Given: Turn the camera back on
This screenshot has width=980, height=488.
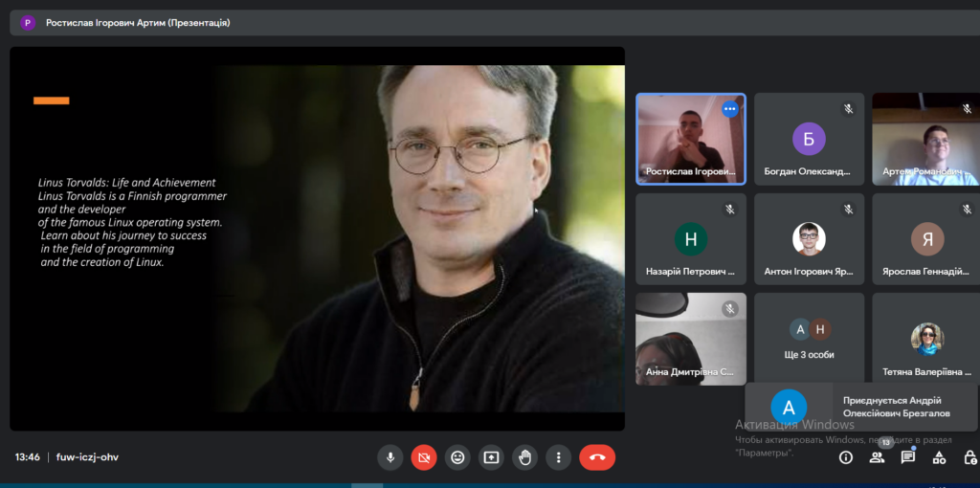Looking at the screenshot, I should click(423, 457).
